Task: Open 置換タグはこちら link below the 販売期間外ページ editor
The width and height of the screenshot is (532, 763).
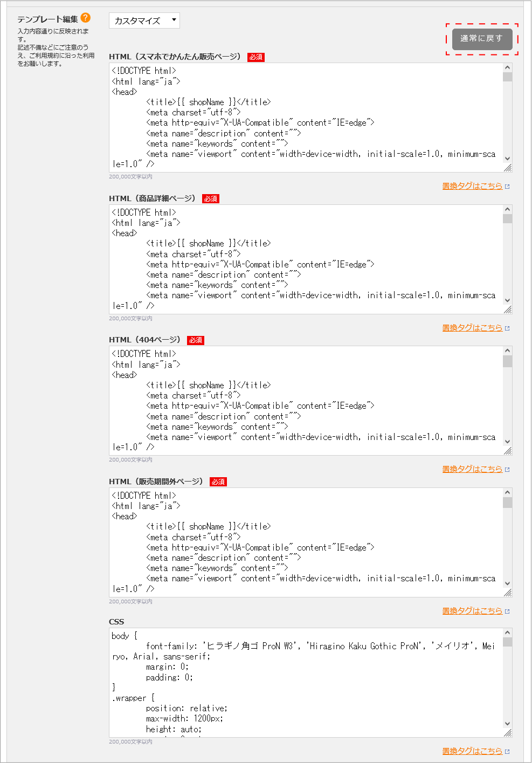Action: pos(472,611)
